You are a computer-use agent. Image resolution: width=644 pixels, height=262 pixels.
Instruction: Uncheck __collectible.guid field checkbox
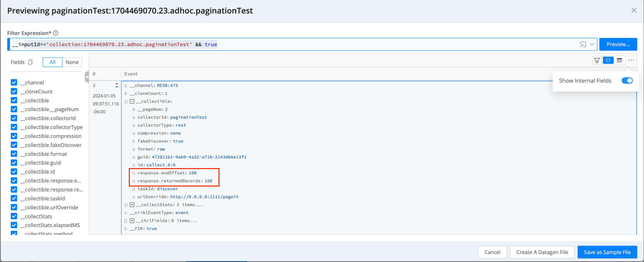[x=14, y=163]
